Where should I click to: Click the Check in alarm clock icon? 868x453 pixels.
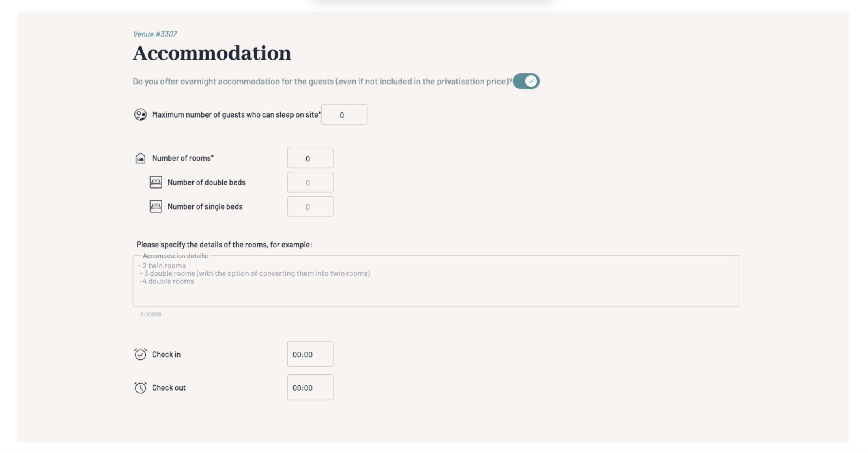coord(140,354)
